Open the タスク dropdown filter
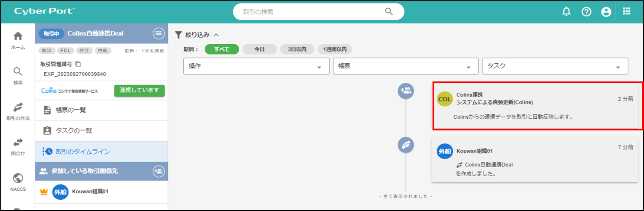This screenshot has width=644, height=211. (555, 66)
